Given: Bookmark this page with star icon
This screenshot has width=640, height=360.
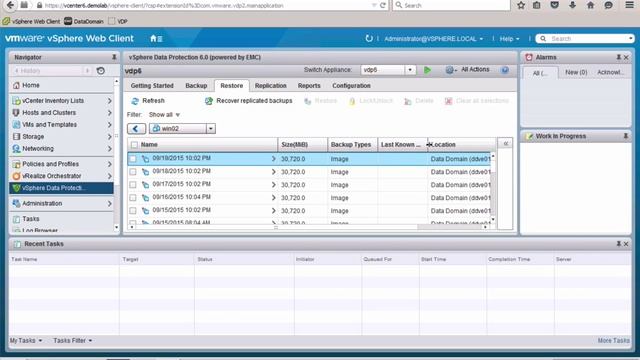Looking at the screenshot, I should click(521, 5).
